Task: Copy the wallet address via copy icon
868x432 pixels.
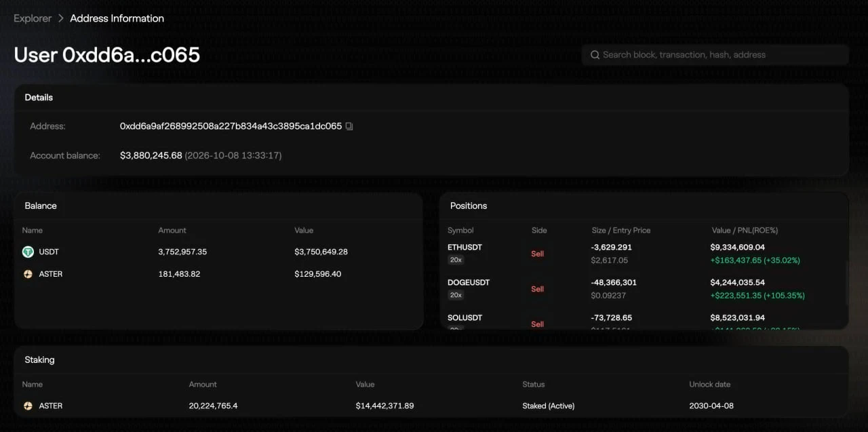Action: tap(349, 126)
